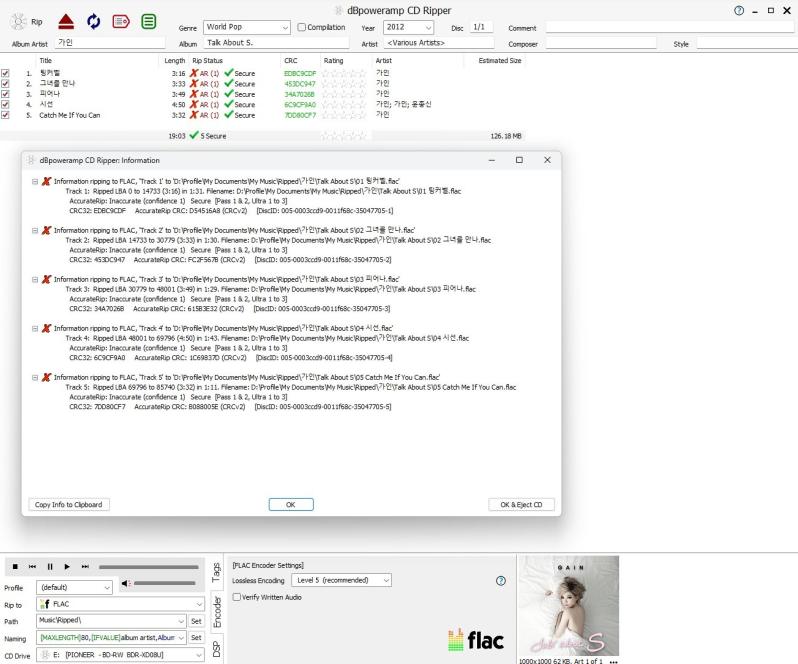Collapse Track 1 information tree node
The image size is (798, 664).
point(35,181)
